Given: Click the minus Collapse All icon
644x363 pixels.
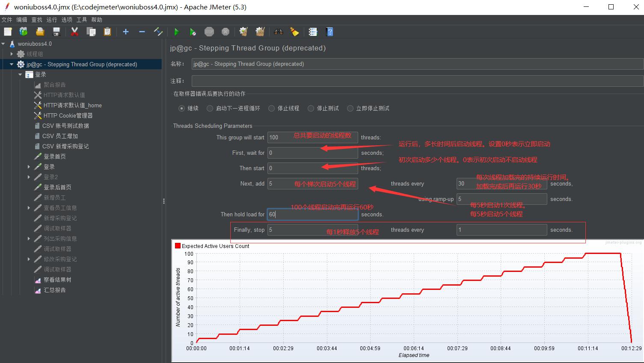Looking at the screenshot, I should (142, 32).
